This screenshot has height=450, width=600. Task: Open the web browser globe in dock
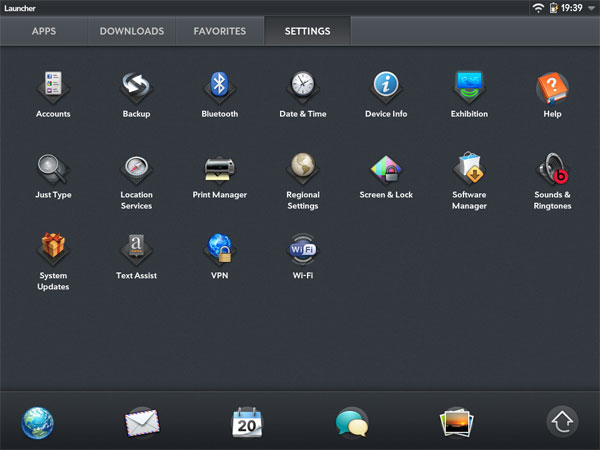38,422
